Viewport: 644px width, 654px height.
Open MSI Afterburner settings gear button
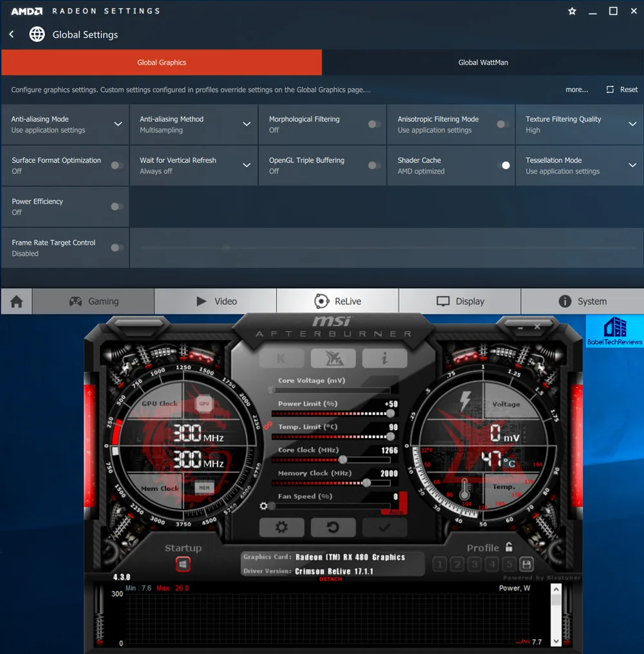(281, 527)
